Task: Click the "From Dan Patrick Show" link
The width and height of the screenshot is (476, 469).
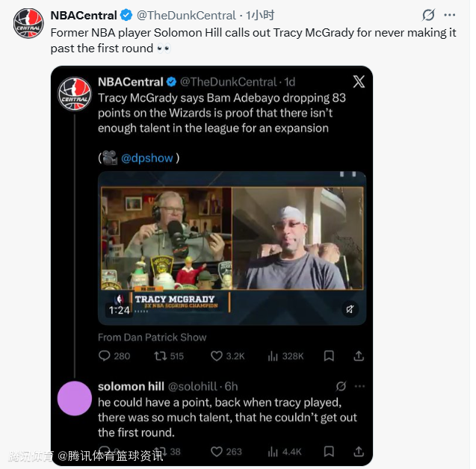Action: pos(152,337)
